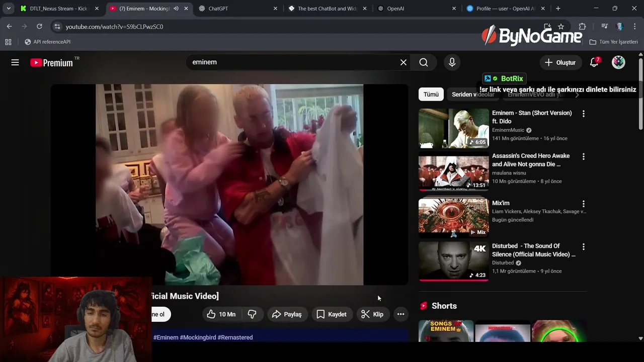Open Assassin's Creed Hero Awake thumbnail

[453, 172]
